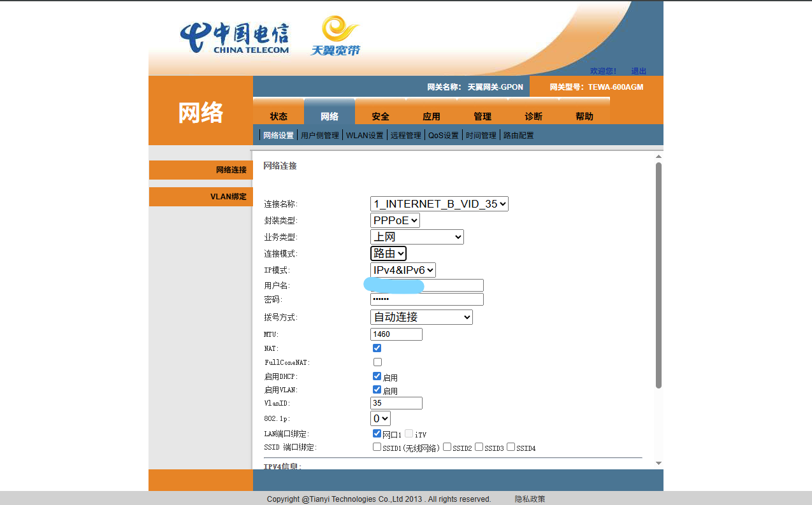The image size is (812, 505).
Task: Select VLAN绑定 in the sidebar
Action: tap(228, 196)
